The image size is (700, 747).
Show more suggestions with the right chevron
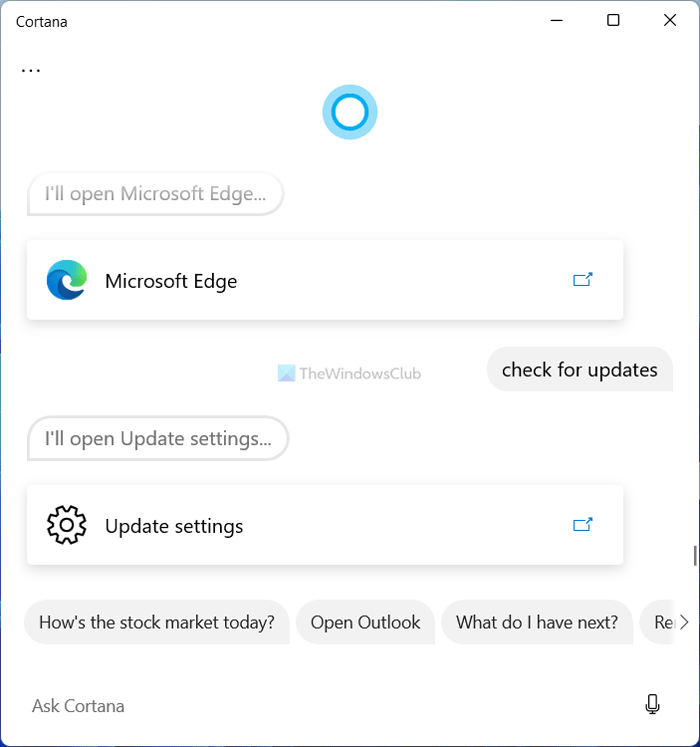pyautogui.click(x=684, y=622)
